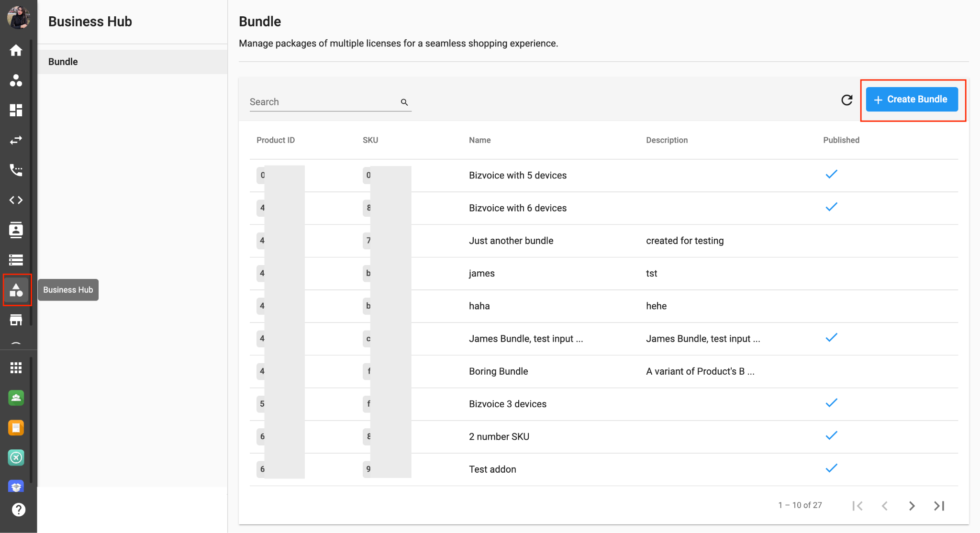Sort by Product ID column header
Screen dimensions: 980x533
[x=276, y=140]
